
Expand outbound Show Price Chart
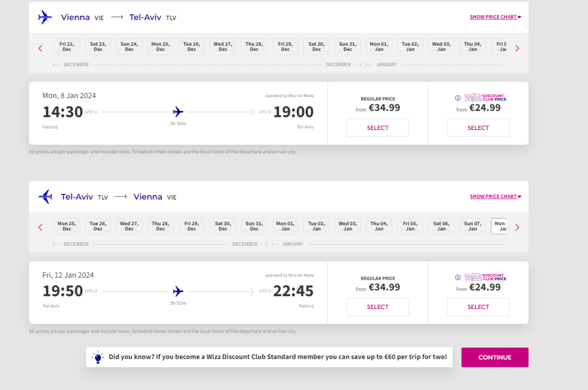click(495, 17)
